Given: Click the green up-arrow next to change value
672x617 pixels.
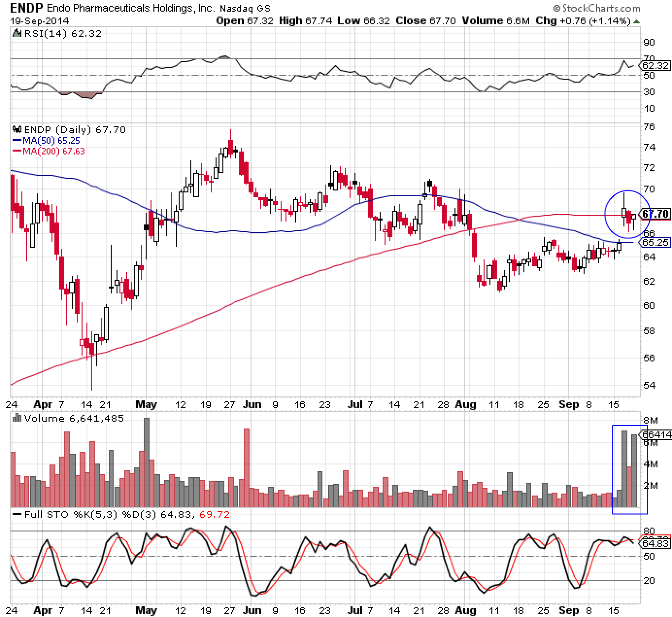Looking at the screenshot, I should pos(637,21).
